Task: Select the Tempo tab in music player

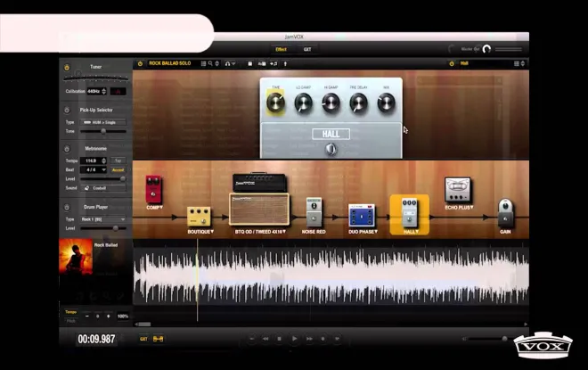Action: 70,312
